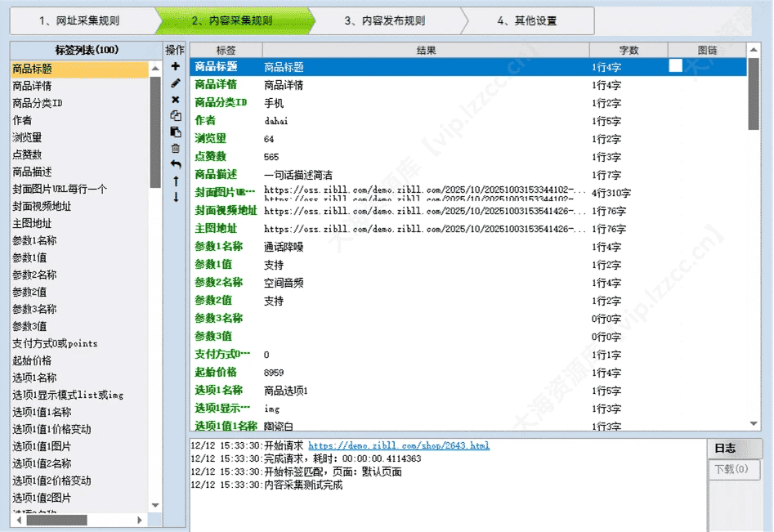
Task: Select 参数2值 in the tag list
Action: click(79, 292)
